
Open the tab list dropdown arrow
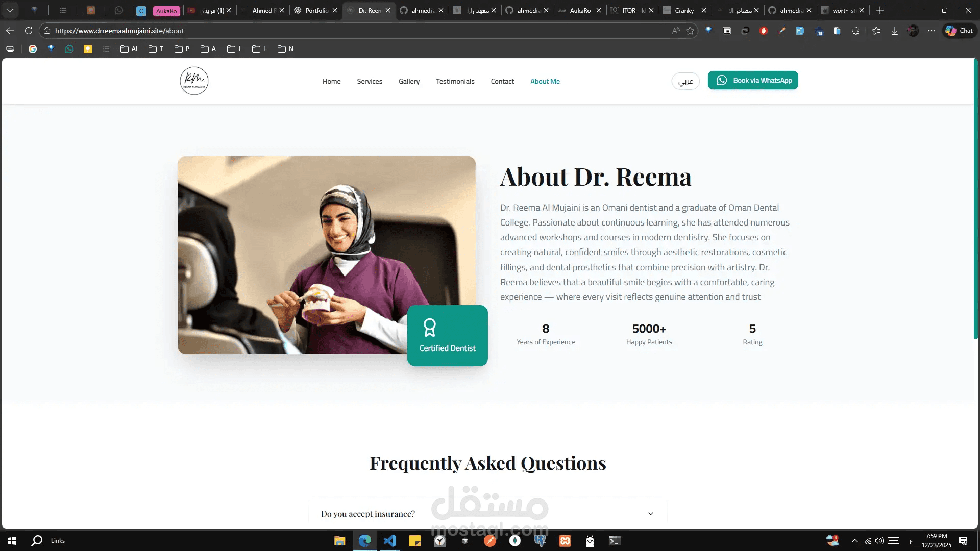click(x=10, y=10)
